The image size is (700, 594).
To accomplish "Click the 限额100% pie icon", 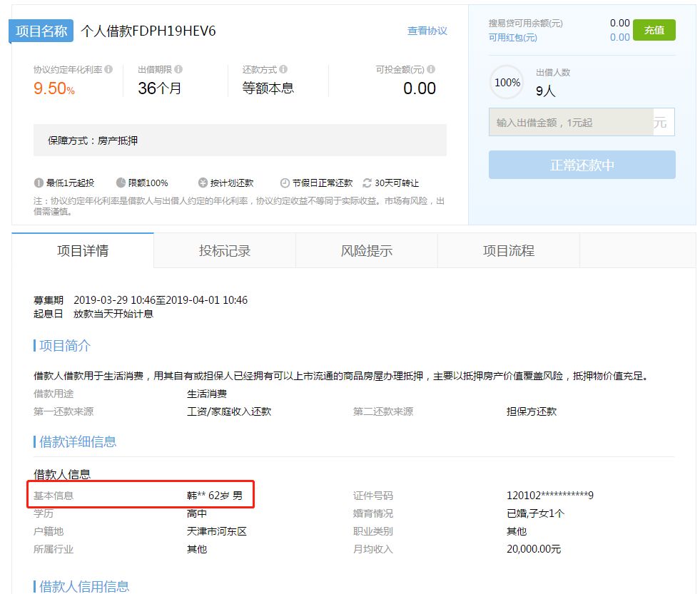I will click(121, 183).
